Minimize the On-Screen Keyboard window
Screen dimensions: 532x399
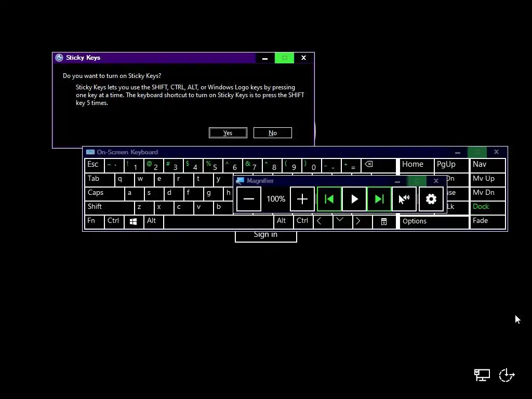(x=457, y=152)
